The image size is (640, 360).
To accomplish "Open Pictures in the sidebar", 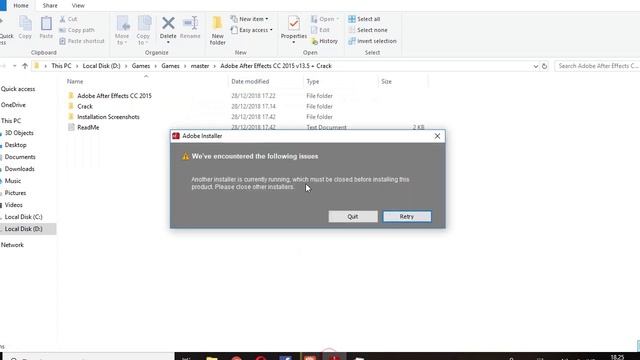I will click(15, 193).
